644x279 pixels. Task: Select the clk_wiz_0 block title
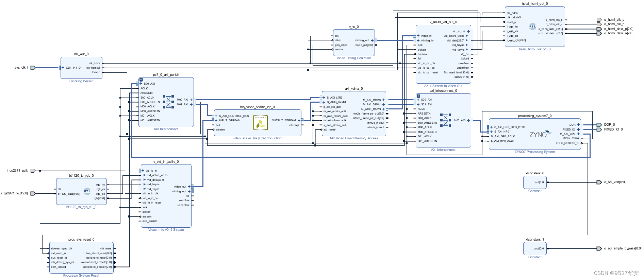81,54
